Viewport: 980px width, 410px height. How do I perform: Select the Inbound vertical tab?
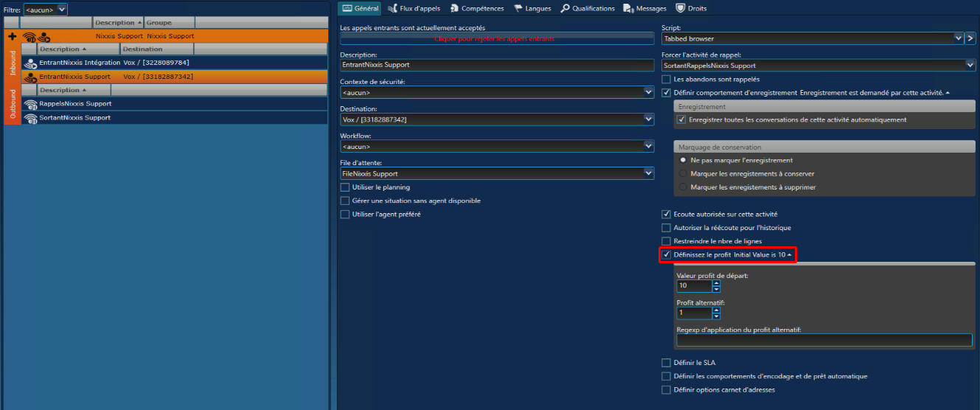[12, 63]
